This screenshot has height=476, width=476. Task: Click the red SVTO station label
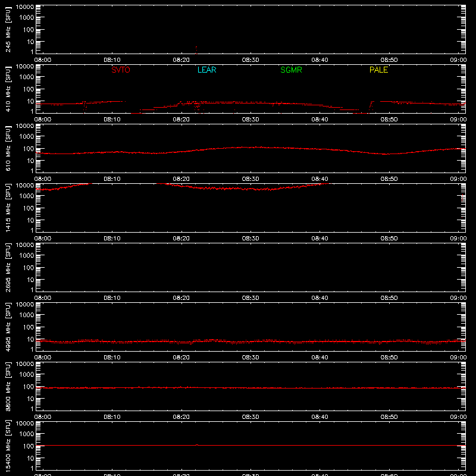[x=121, y=70]
